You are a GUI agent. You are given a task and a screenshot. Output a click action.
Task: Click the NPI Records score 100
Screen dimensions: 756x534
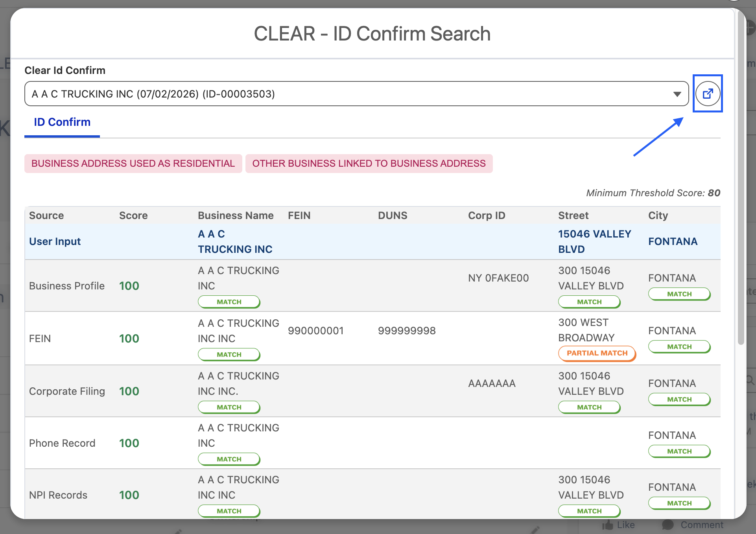pyautogui.click(x=129, y=495)
